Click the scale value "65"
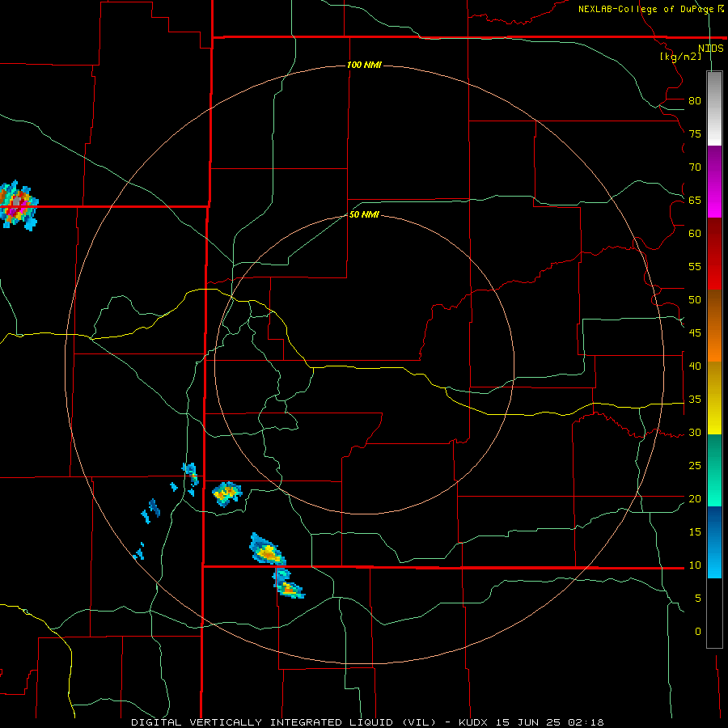 [695, 201]
